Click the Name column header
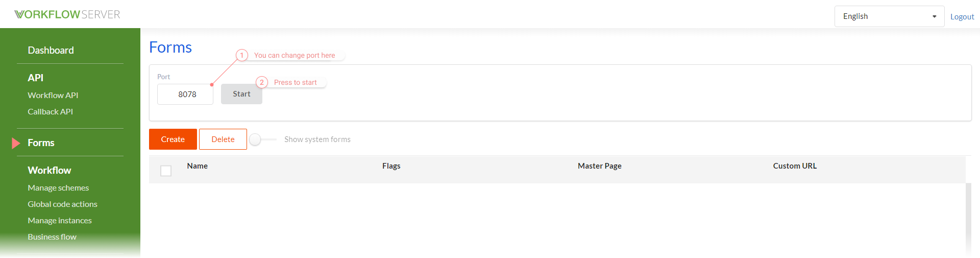The height and width of the screenshot is (258, 980). coord(197,166)
